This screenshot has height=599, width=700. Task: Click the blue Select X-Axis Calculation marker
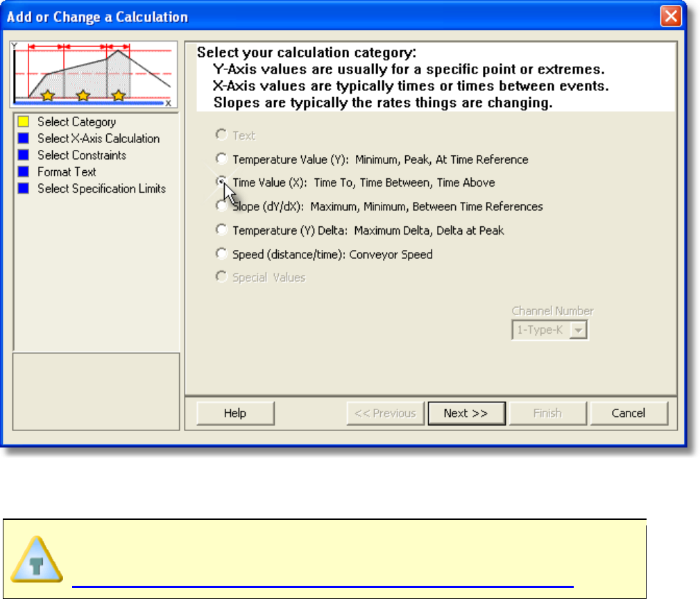click(23, 138)
